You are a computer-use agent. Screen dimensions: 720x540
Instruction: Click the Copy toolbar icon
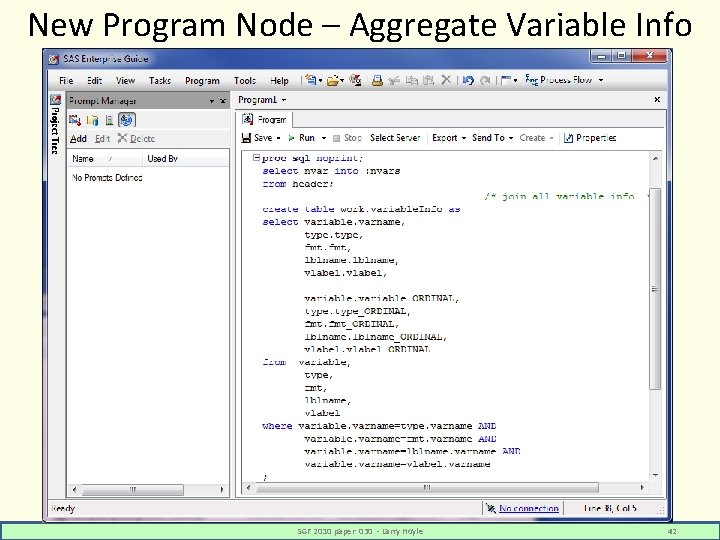tap(411, 80)
